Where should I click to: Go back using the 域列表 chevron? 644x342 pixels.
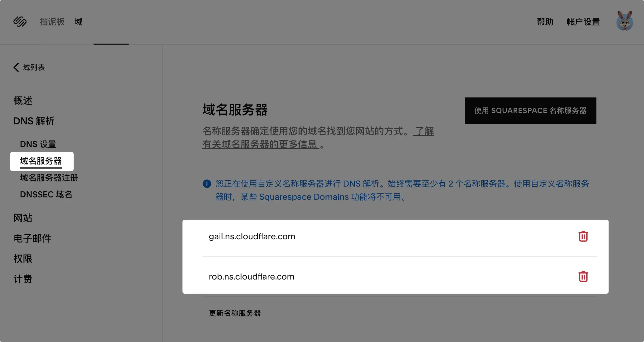[x=16, y=67]
